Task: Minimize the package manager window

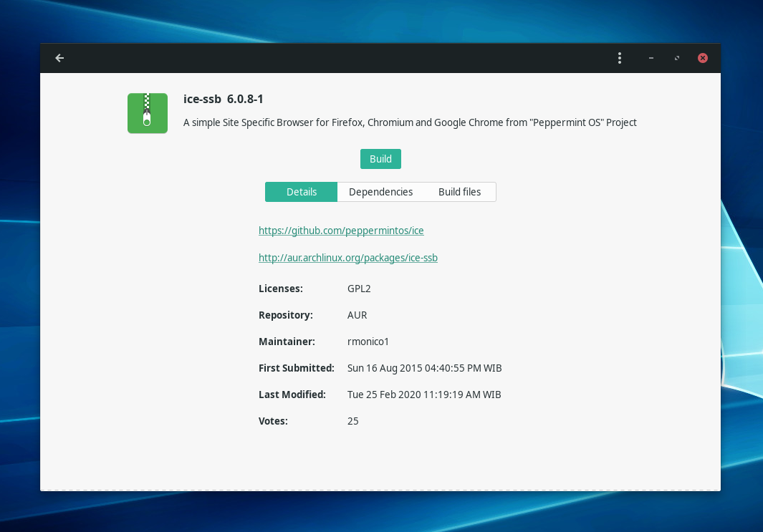Action: click(651, 58)
